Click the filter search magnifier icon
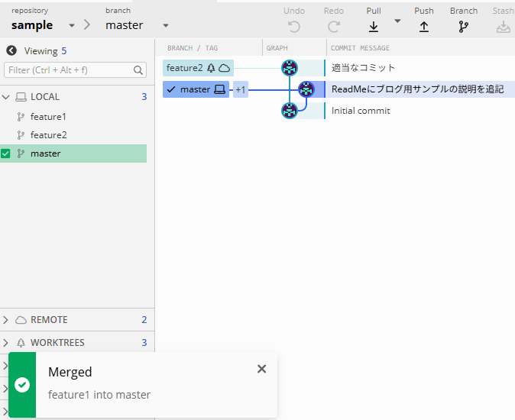This screenshot has height=420, width=515. coord(138,70)
